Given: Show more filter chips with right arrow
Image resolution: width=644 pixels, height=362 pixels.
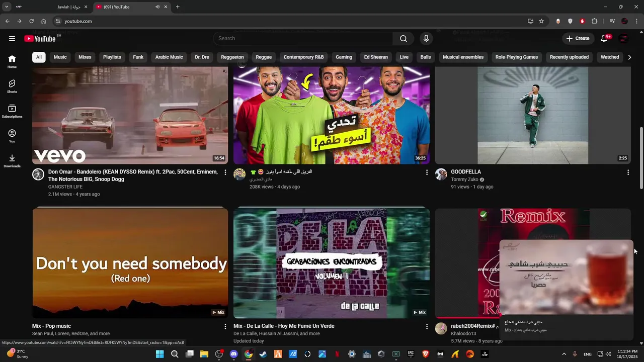Looking at the screenshot, I should click(x=629, y=57).
